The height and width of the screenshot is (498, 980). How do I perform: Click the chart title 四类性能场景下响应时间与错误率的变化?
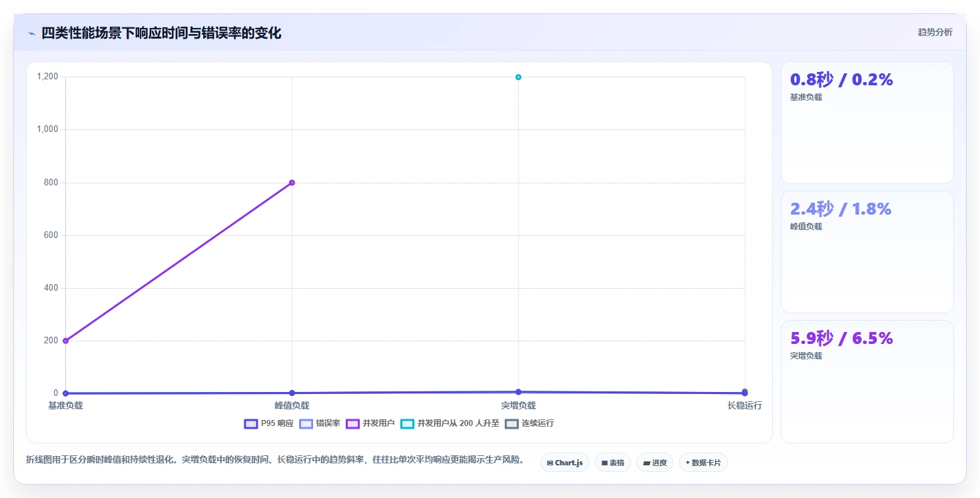161,33
